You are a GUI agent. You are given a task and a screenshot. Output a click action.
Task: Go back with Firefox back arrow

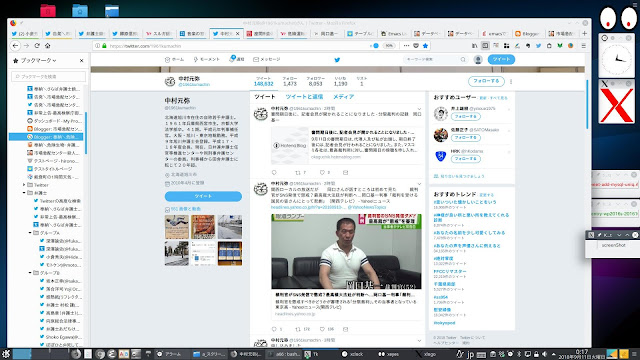point(16,46)
